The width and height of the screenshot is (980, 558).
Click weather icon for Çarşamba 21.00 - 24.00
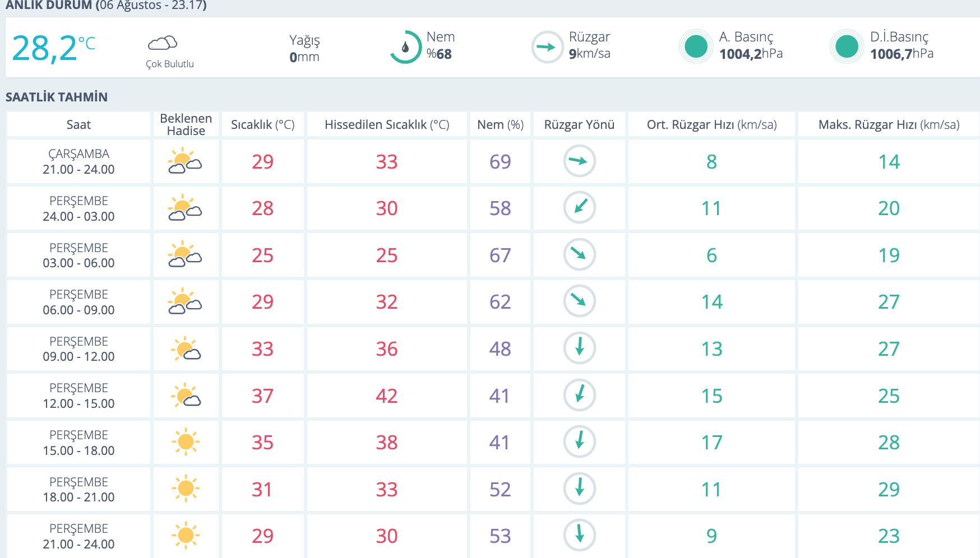[185, 161]
